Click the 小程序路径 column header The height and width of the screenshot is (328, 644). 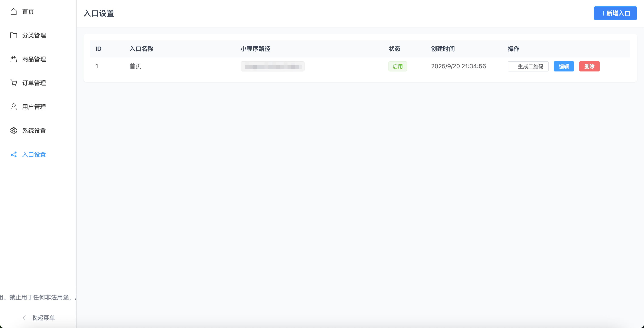256,49
